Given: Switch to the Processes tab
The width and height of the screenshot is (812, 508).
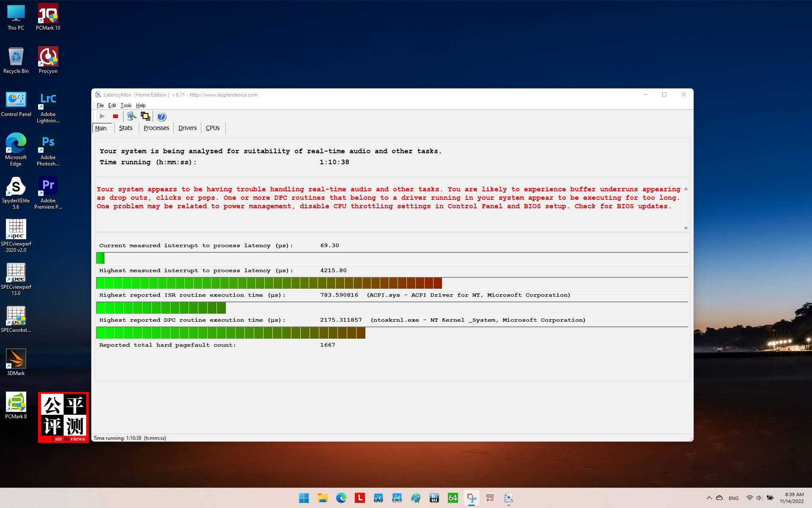Looking at the screenshot, I should click(156, 128).
